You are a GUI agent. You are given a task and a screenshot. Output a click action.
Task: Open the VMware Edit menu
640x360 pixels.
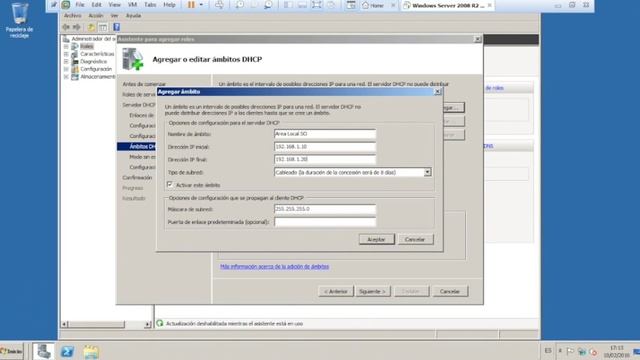pos(96,5)
